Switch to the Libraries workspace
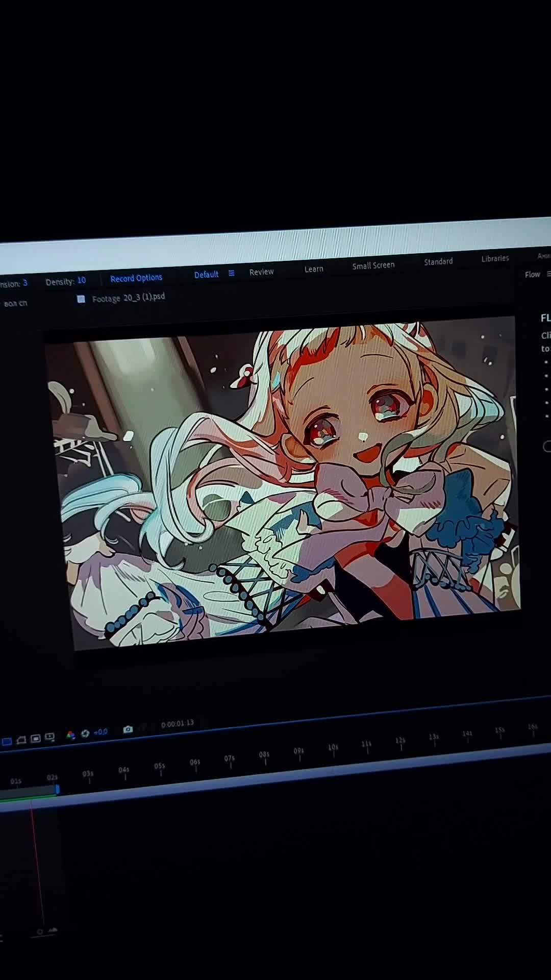This screenshot has height=980, width=551. pyautogui.click(x=495, y=258)
